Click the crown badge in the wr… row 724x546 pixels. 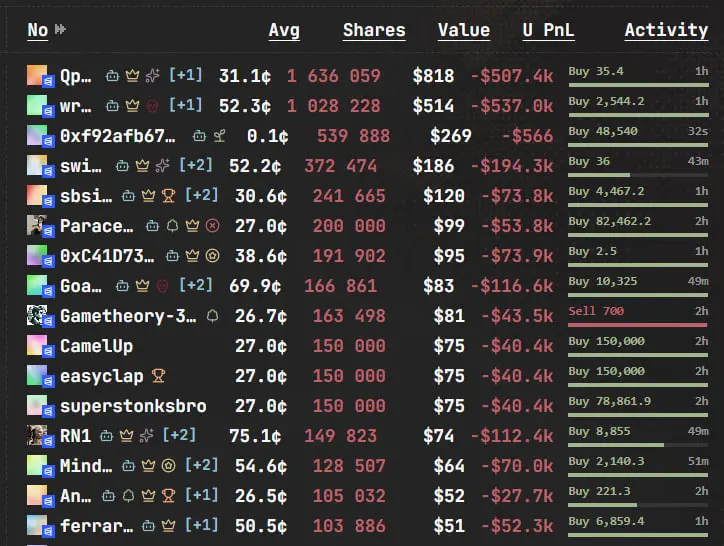[133, 106]
